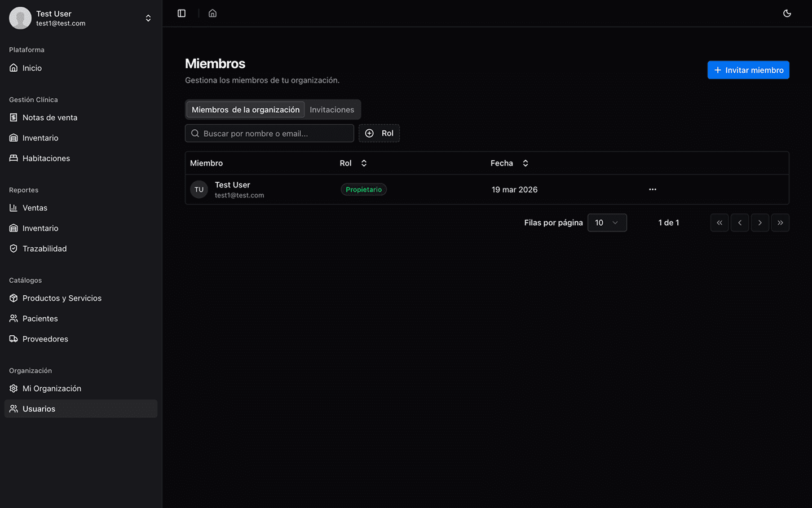Select the Pacientes catalog icon

coord(13,318)
